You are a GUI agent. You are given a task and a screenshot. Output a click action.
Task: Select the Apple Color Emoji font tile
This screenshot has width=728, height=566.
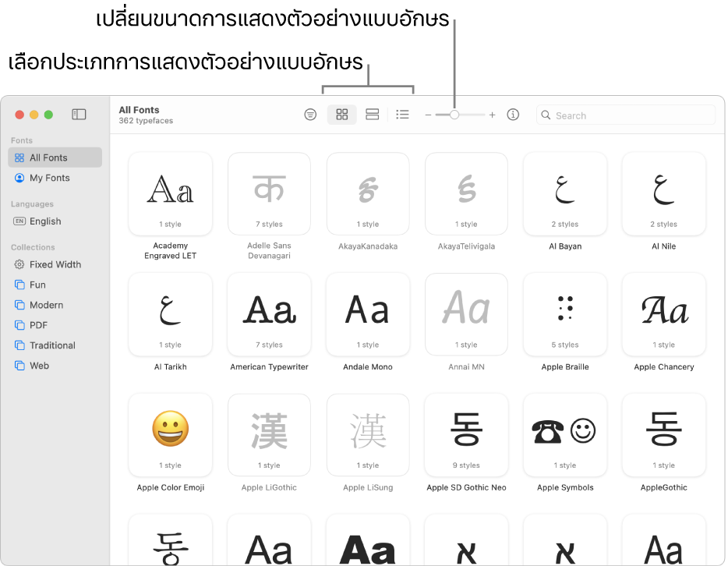(x=171, y=435)
